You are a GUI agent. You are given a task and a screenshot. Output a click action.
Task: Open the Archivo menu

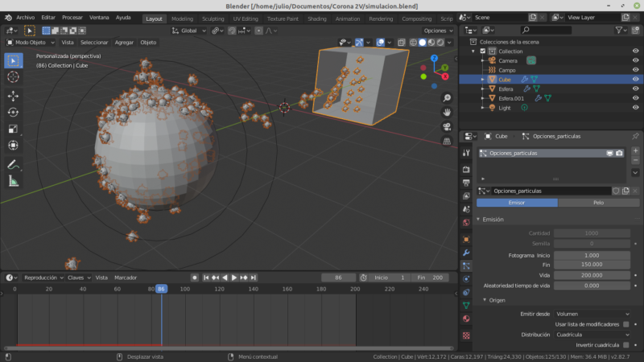pyautogui.click(x=26, y=17)
